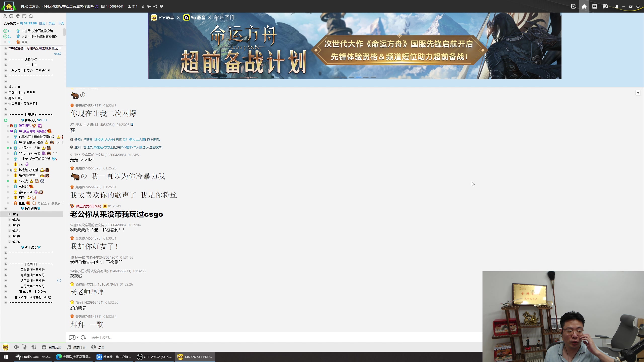Click the 27-樱木-二人赚 link in first notice

(x=134, y=140)
